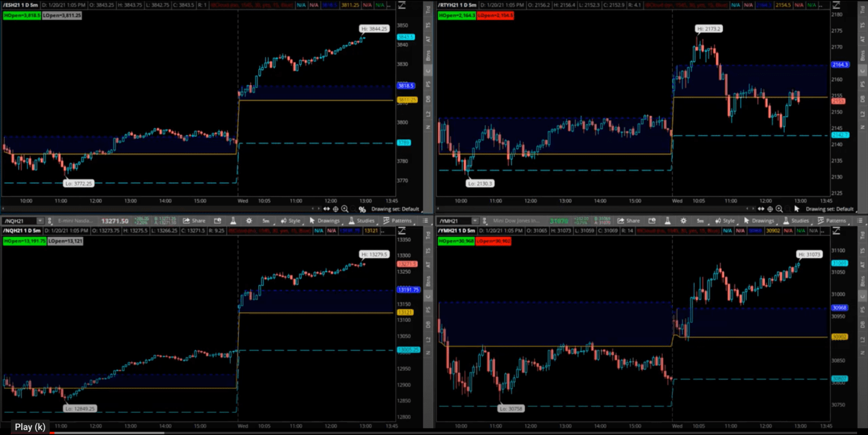This screenshot has width=868, height=435.
Task: Open the Style menu on /YMH21 chart
Action: [x=725, y=221]
